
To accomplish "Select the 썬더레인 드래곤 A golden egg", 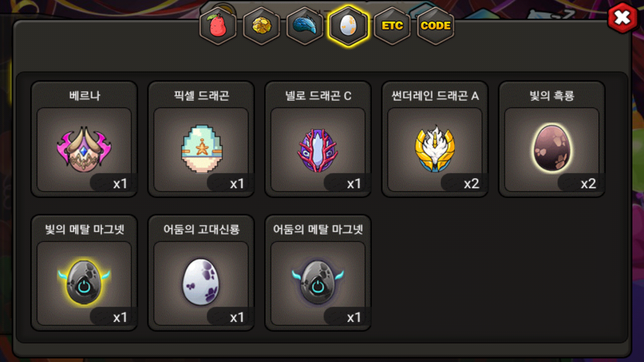I will 435,150.
